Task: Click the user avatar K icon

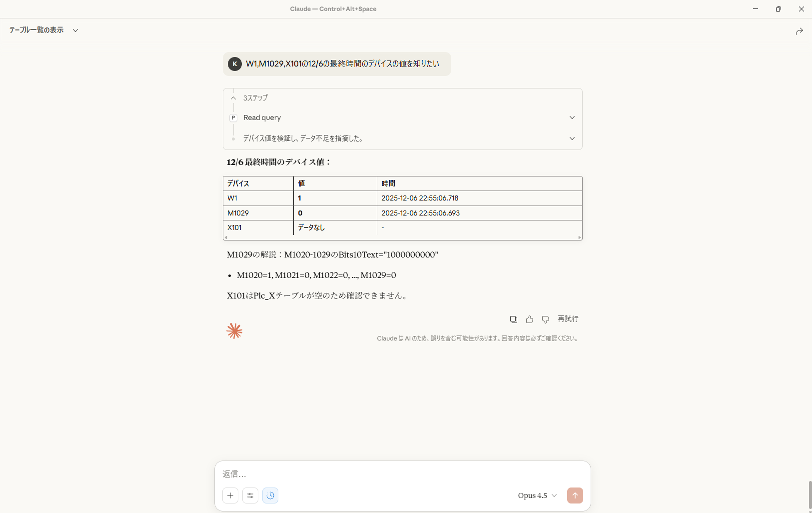Action: point(234,64)
